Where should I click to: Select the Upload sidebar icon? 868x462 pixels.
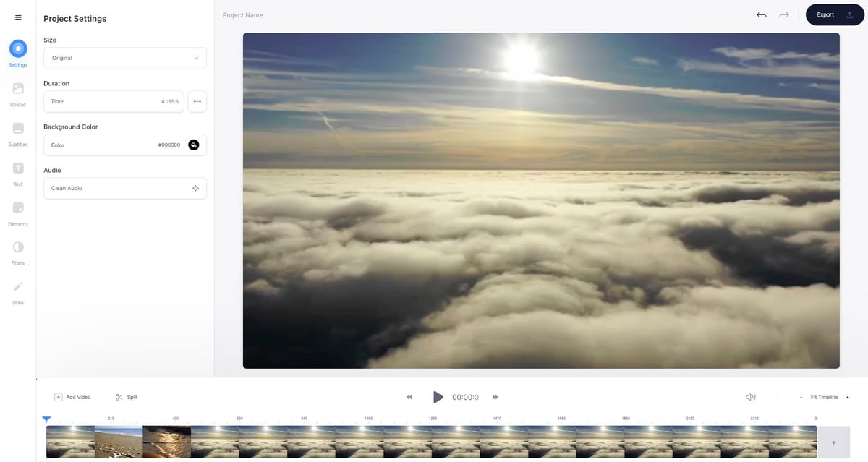(x=18, y=89)
